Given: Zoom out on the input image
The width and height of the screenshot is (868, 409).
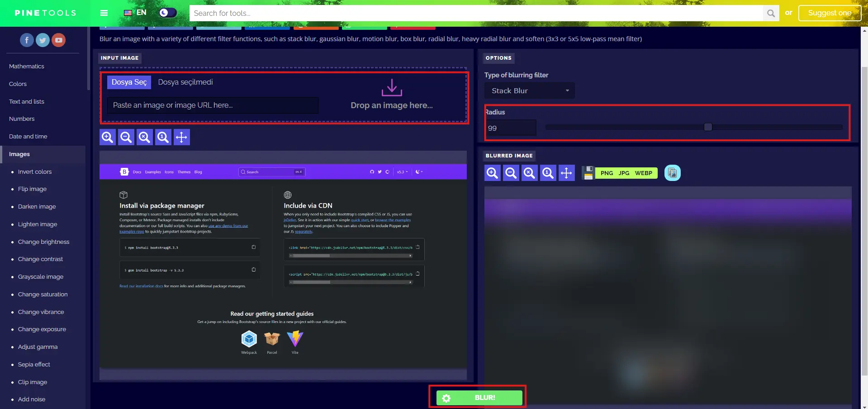Looking at the screenshot, I should coord(126,137).
